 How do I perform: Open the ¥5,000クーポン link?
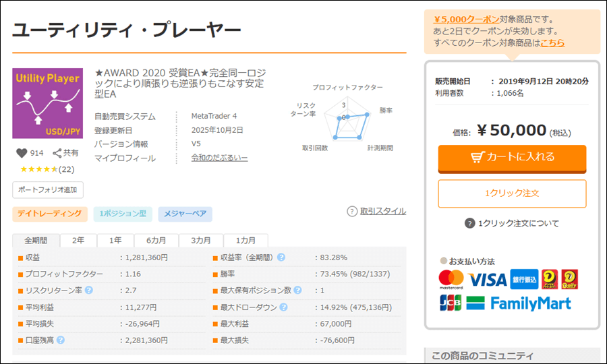pyautogui.click(x=466, y=19)
